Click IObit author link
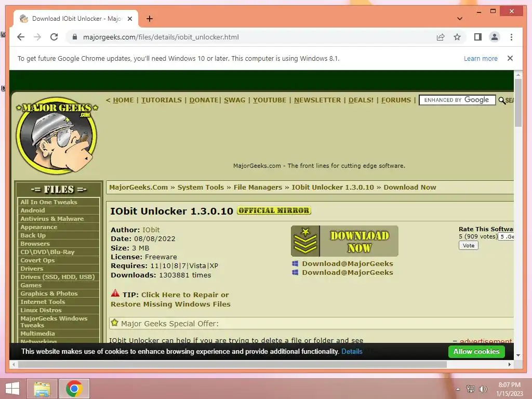Screen dimensions: 532x399 pos(151,230)
